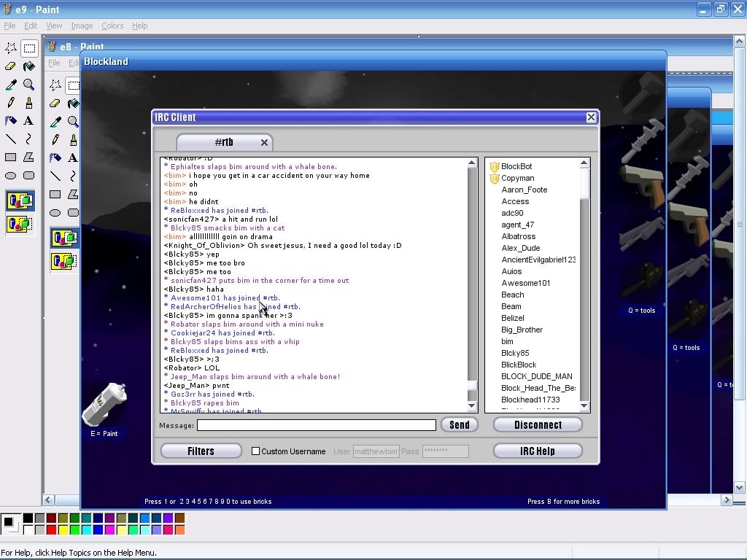Click the hammer tool in Blockland tools column
The height and width of the screenshot is (560, 747).
[643, 94]
